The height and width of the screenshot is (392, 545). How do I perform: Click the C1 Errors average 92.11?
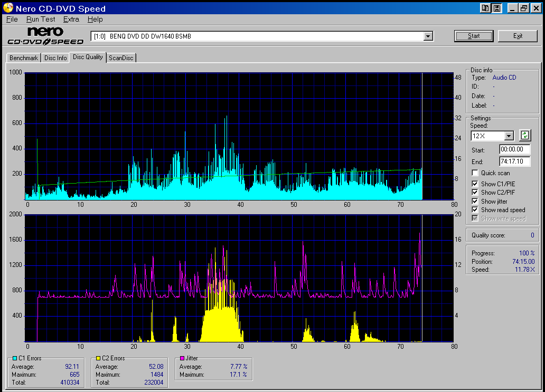pyautogui.click(x=72, y=367)
